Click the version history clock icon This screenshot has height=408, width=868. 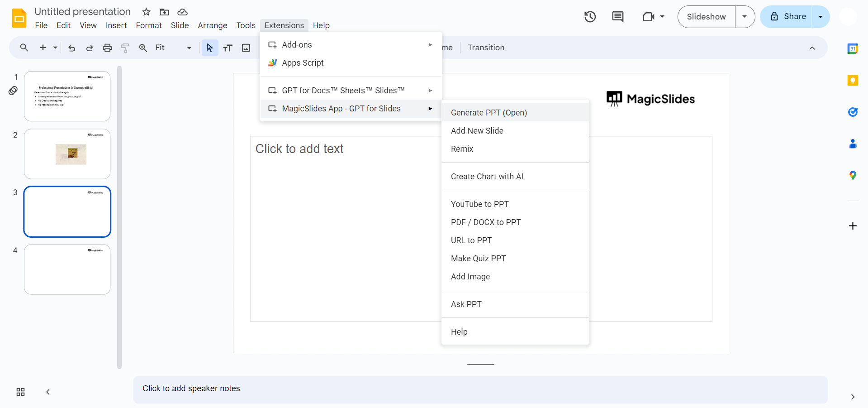[590, 17]
